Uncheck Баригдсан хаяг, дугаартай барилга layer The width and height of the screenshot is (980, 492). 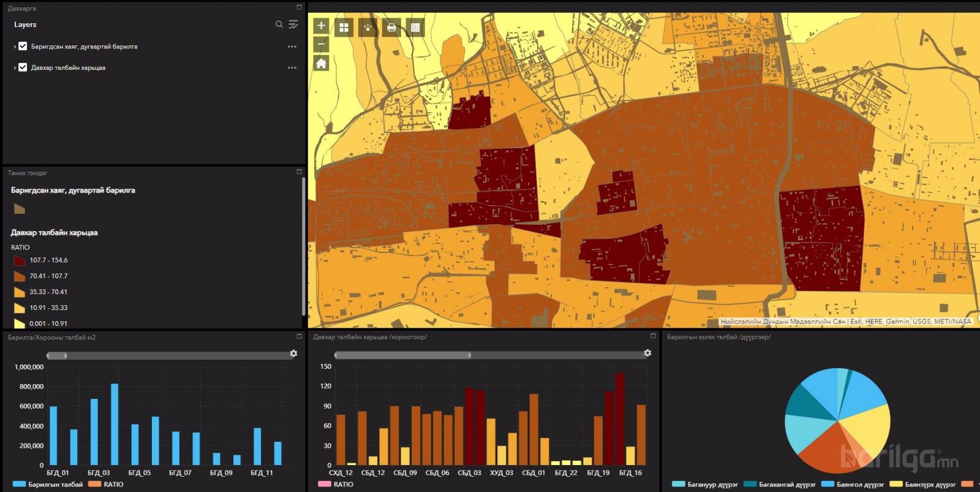[23, 46]
